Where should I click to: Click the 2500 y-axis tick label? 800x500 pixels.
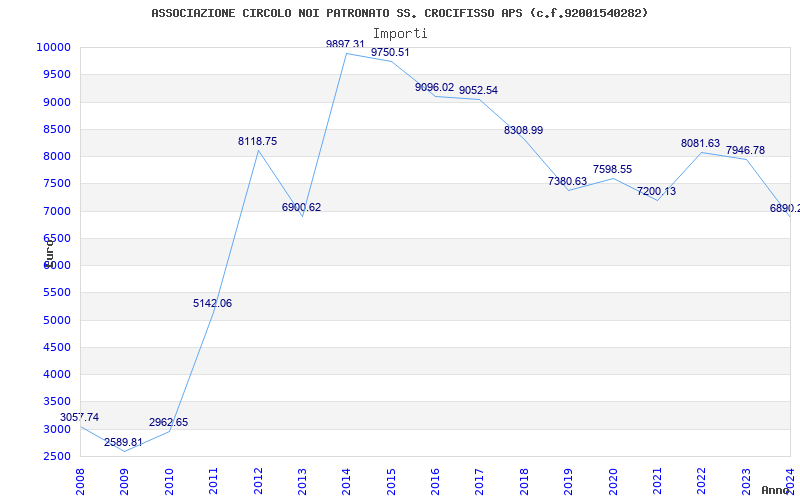(56, 457)
